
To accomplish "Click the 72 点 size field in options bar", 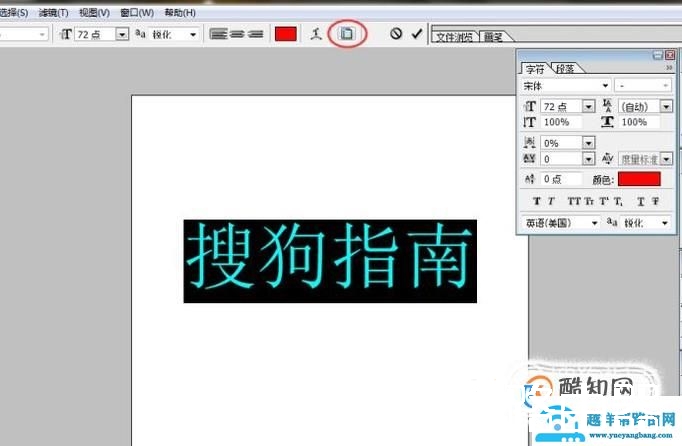I will [x=95, y=34].
